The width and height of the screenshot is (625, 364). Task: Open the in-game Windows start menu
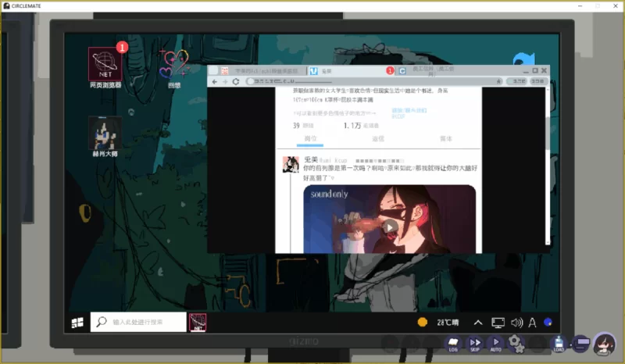click(x=77, y=322)
